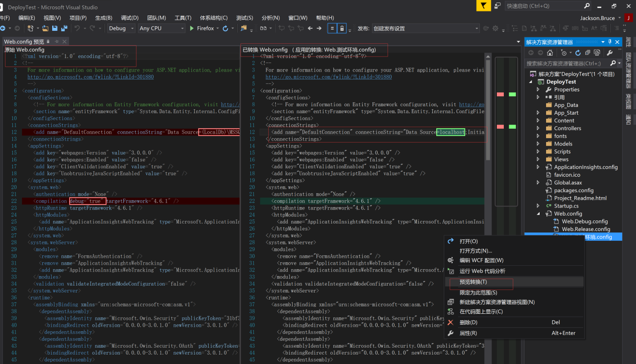Screen dimensions: 636x364
Task: Open the 工具(T) menu
Action: [183, 18]
